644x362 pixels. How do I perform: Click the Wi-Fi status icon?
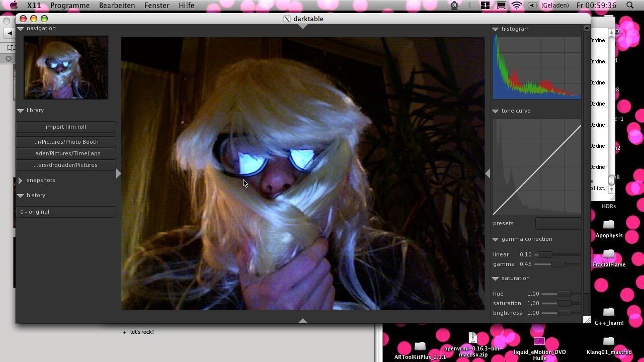(517, 6)
